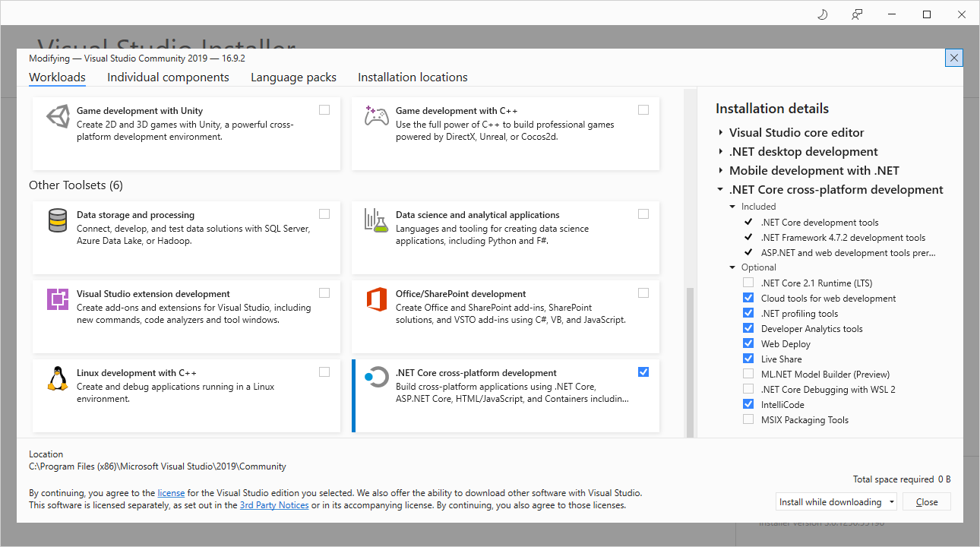This screenshot has width=980, height=547.
Task: Switch to the Installation locations tab
Action: click(x=413, y=77)
